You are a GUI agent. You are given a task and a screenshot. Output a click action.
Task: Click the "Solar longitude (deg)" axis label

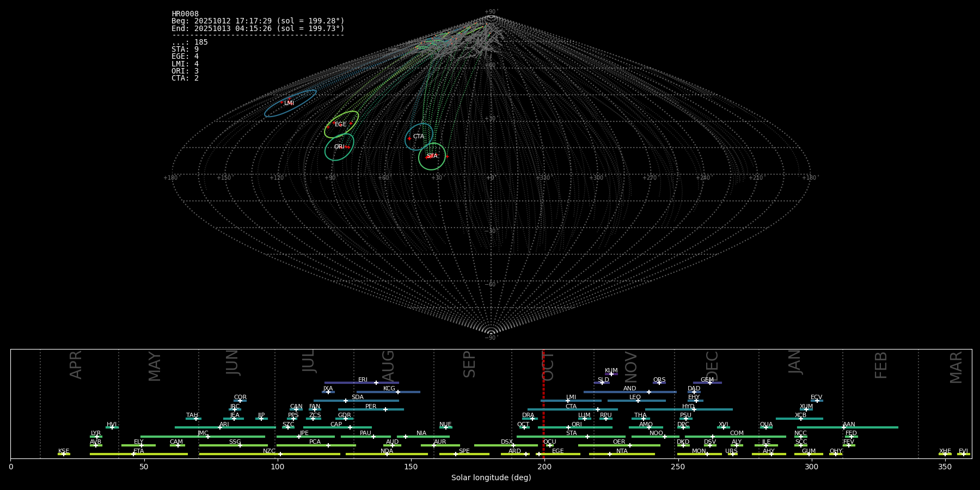pos(491,478)
